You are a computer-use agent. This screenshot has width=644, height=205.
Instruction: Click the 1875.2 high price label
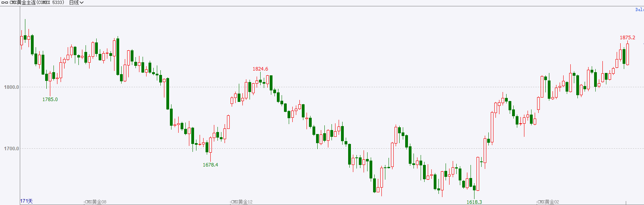pos(627,38)
